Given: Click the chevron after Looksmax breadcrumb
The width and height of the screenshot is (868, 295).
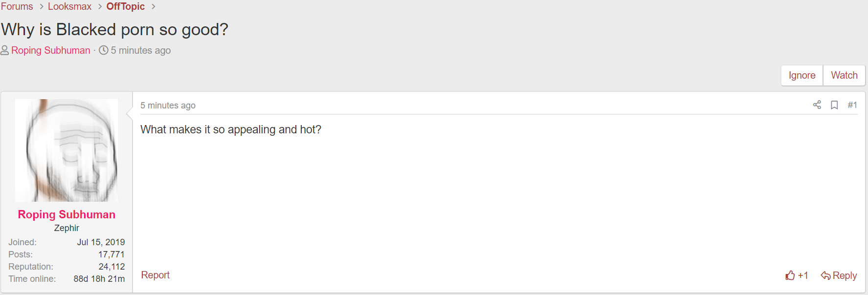Looking at the screenshot, I should [100, 7].
